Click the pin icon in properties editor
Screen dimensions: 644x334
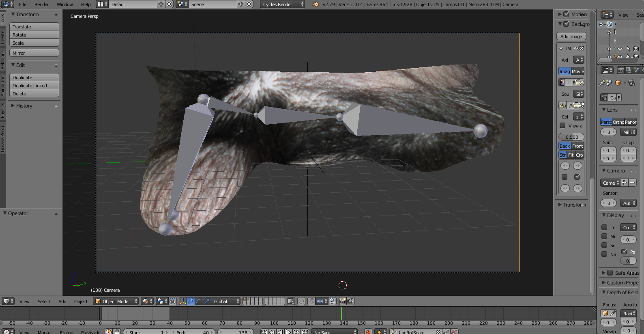[x=602, y=83]
